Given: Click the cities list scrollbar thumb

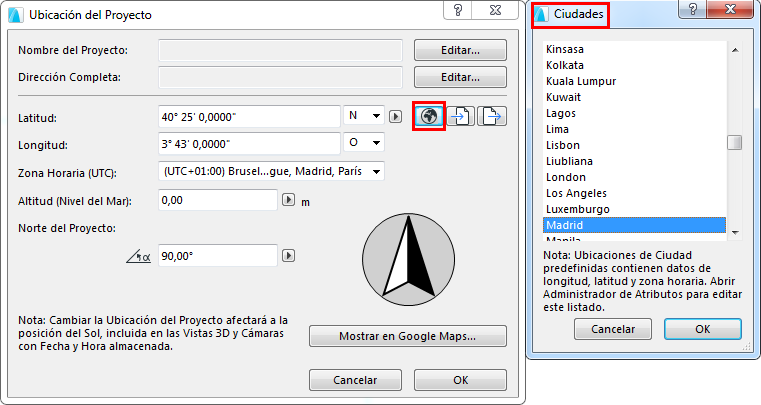Looking at the screenshot, I should [x=735, y=142].
